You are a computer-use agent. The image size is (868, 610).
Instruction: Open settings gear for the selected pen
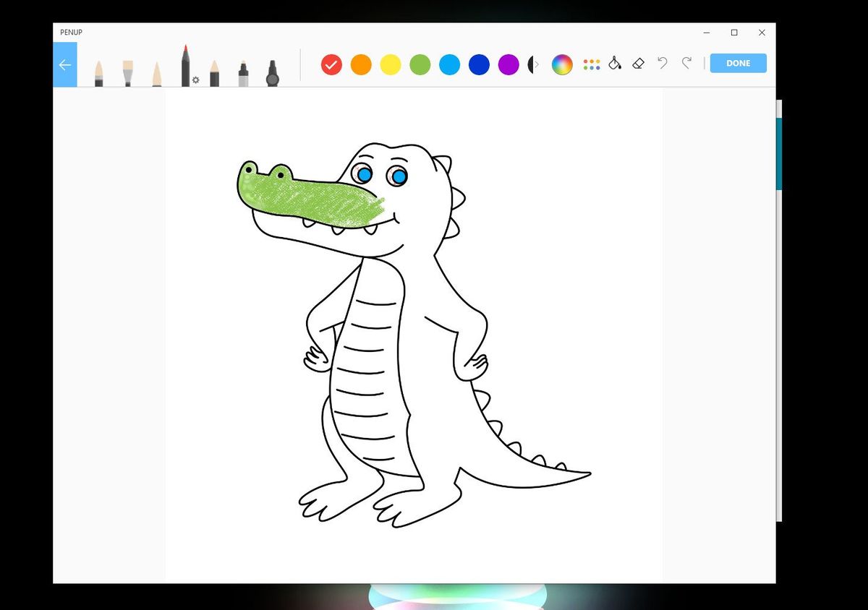tap(195, 80)
